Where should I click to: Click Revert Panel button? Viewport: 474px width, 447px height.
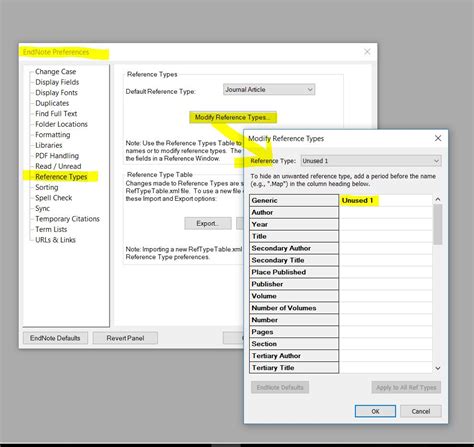click(125, 338)
